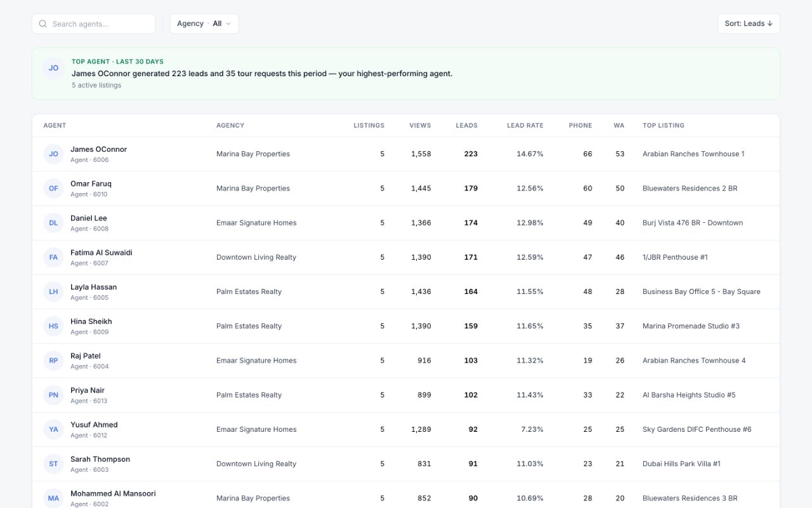The height and width of the screenshot is (508, 812).
Task: Click the top listing Bluewaters Residences 2 BR
Action: click(x=690, y=189)
